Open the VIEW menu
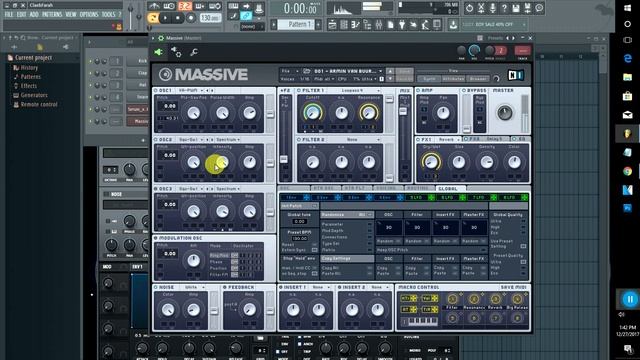Screen dimensions: 640x360 point(71,14)
